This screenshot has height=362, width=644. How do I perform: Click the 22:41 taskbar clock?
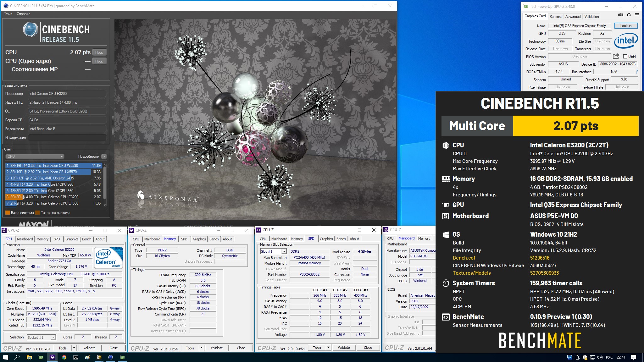coord(621,357)
